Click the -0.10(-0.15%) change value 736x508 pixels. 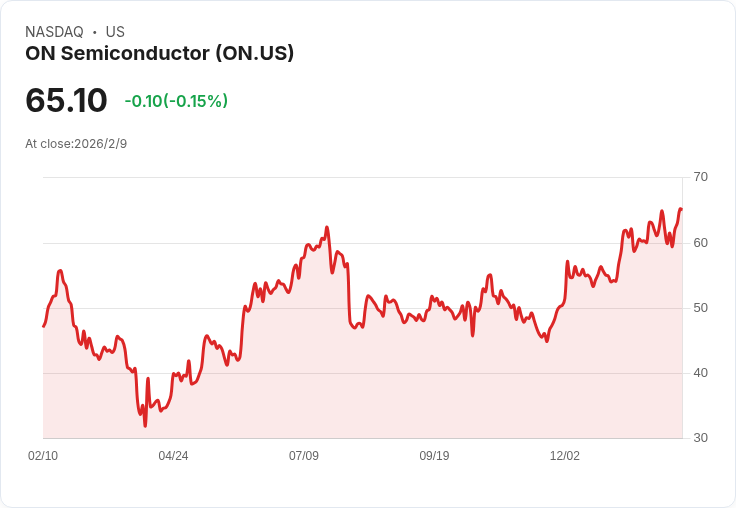pos(176,101)
